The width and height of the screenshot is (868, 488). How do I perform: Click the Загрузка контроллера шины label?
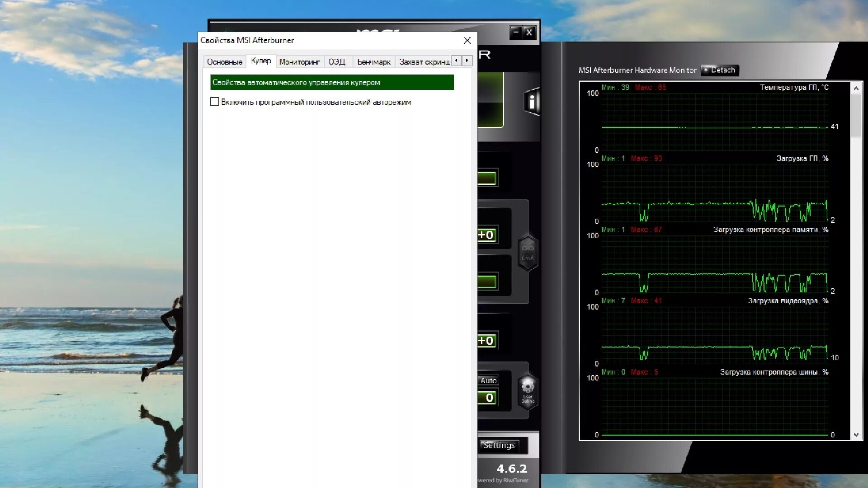coord(774,372)
